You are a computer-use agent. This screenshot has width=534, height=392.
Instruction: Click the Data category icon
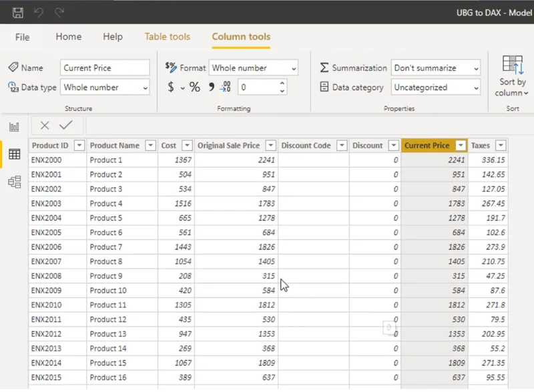tap(324, 87)
